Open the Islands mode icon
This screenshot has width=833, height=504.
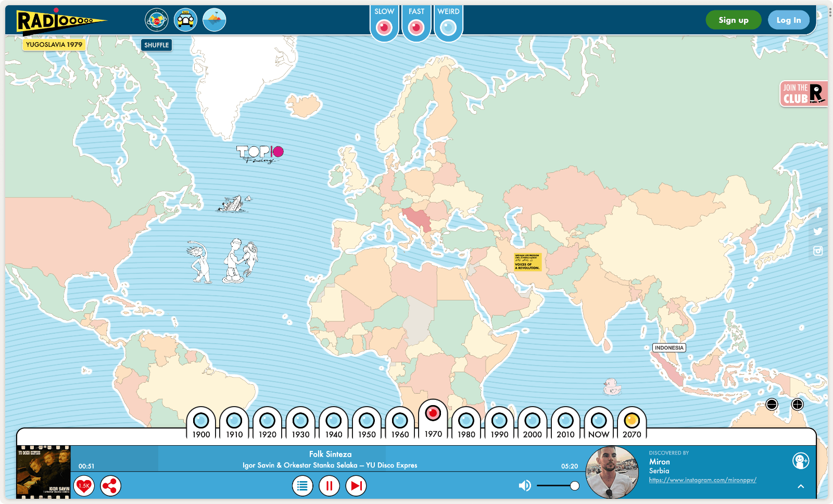[214, 20]
